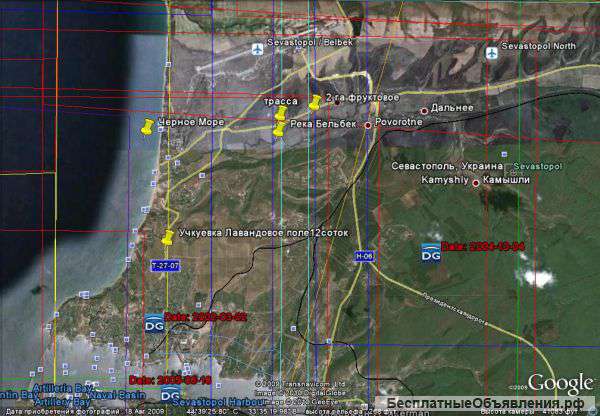
Task: Click the H-06 road shield
Action: click(x=364, y=257)
